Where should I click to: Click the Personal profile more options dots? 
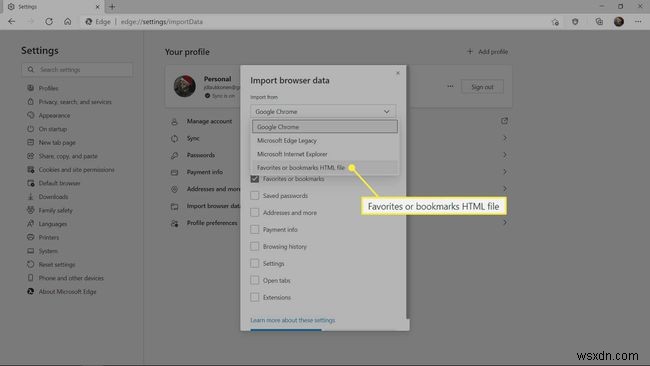(x=450, y=86)
